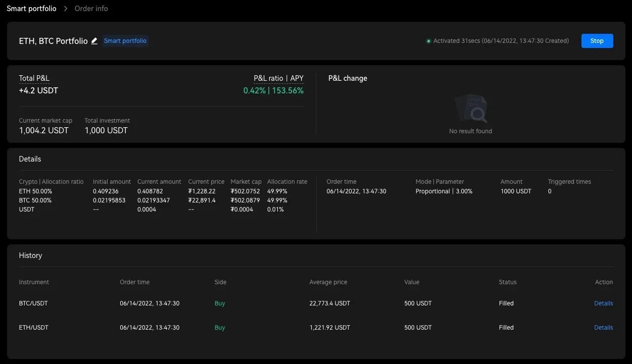The height and width of the screenshot is (364, 632).
Task: Click the Activated 31secs creation timestamp text
Action: coord(501,41)
